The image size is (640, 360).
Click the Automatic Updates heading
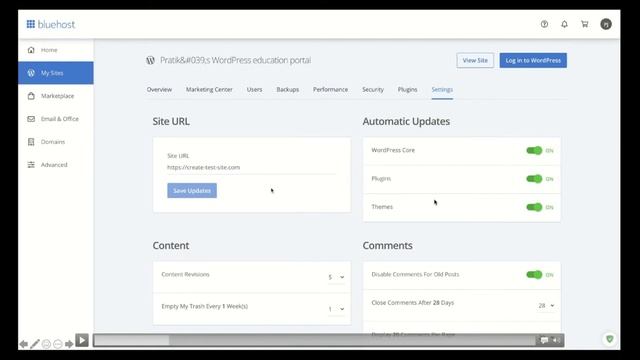pos(406,121)
